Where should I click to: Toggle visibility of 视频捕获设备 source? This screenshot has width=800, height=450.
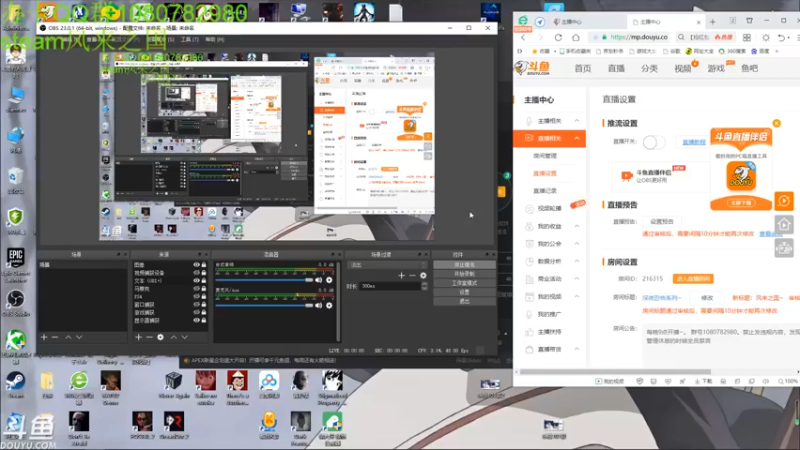click(196, 273)
